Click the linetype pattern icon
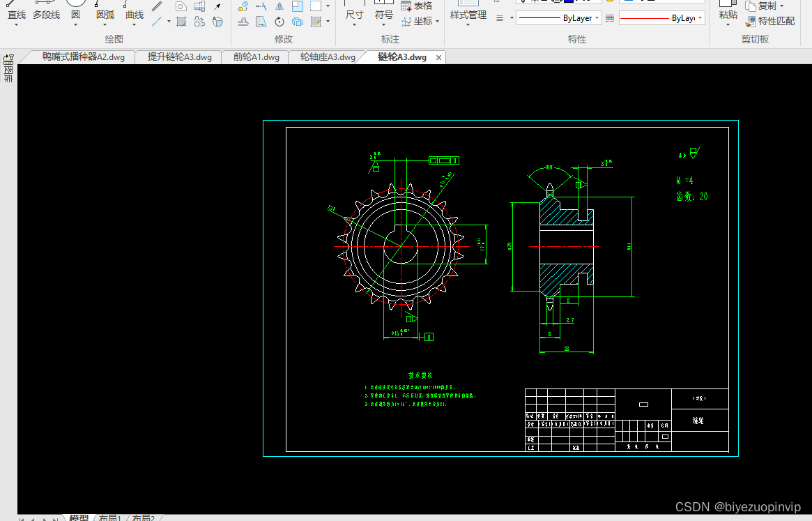 [x=610, y=18]
